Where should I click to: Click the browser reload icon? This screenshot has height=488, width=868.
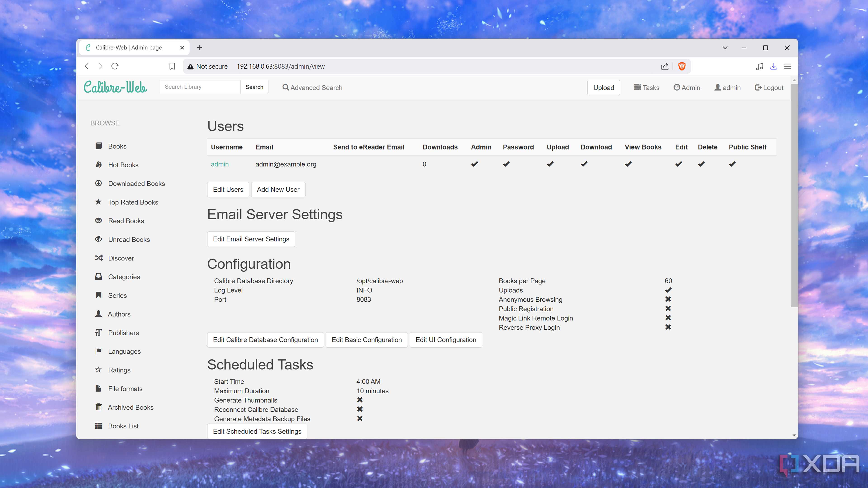point(115,66)
